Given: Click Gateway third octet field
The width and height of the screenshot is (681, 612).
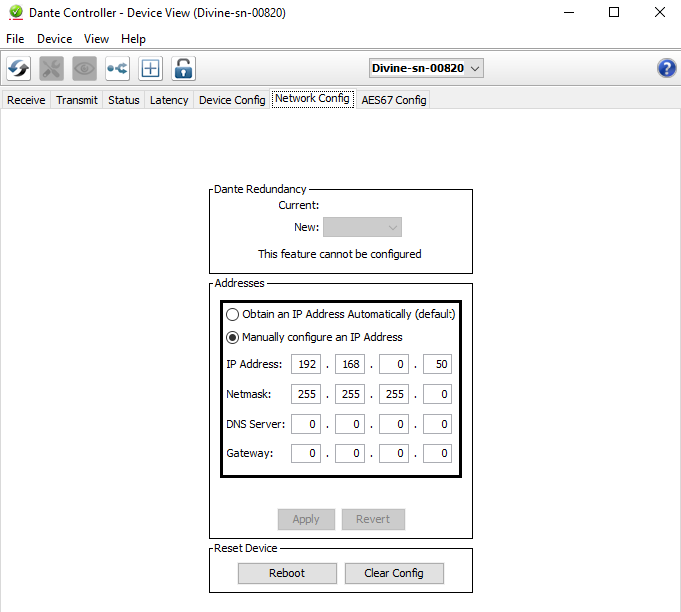Looking at the screenshot, I should pyautogui.click(x=393, y=453).
